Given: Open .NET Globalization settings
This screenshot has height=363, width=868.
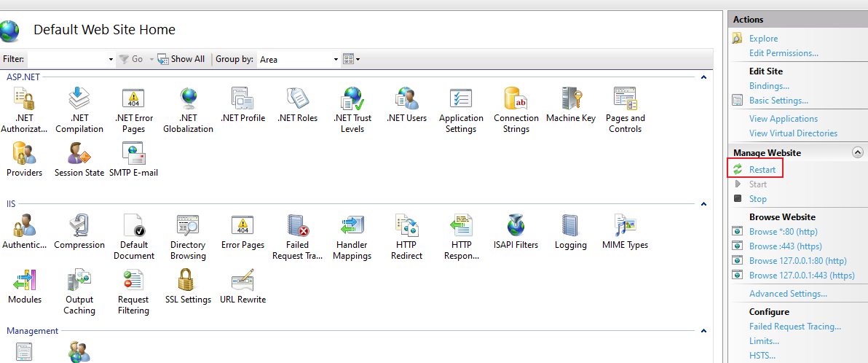Looking at the screenshot, I should (x=188, y=110).
